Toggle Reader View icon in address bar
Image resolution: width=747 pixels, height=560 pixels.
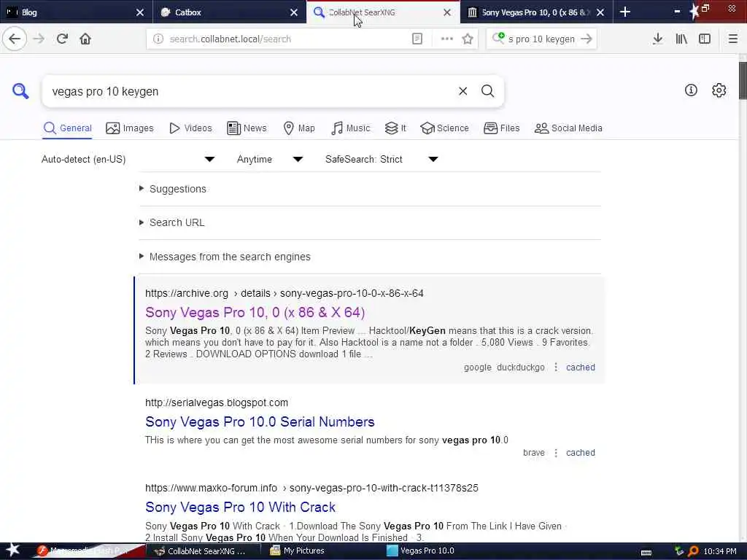click(417, 39)
